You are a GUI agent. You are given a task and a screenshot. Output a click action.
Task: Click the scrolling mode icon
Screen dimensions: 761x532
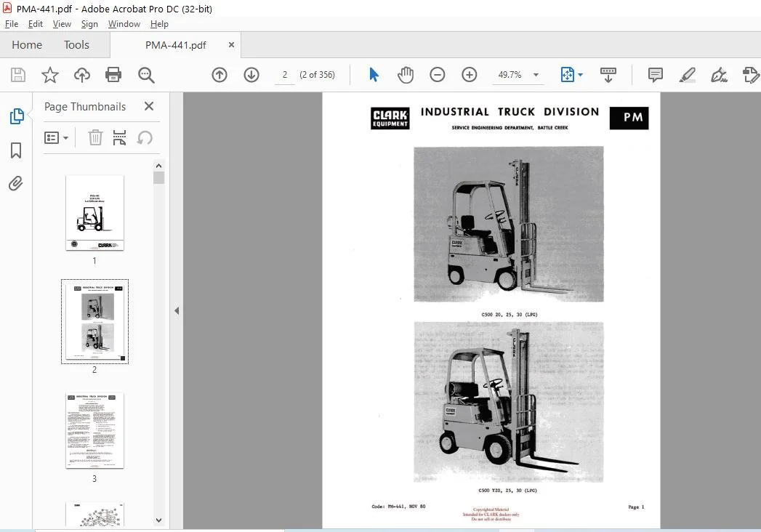click(608, 75)
